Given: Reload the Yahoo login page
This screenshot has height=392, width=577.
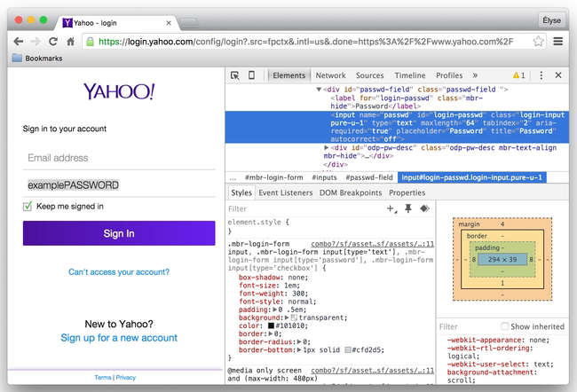Looking at the screenshot, I should pos(53,41).
